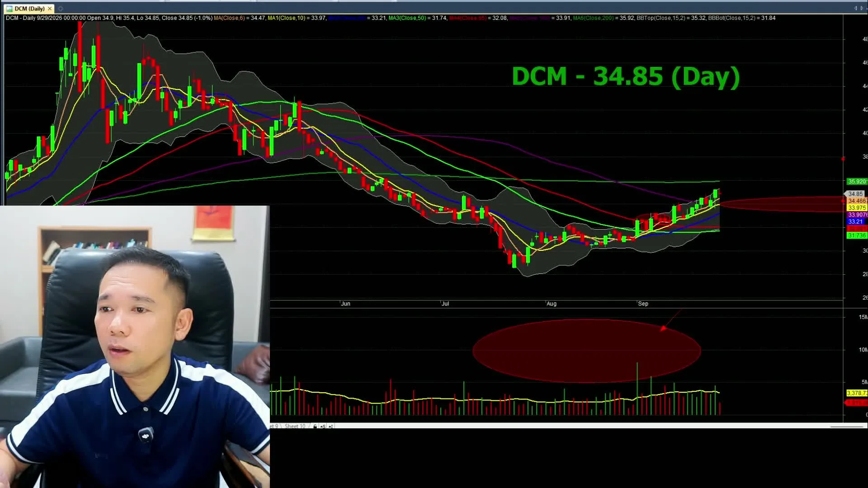Click the Jul marker on the time axis

(x=445, y=304)
